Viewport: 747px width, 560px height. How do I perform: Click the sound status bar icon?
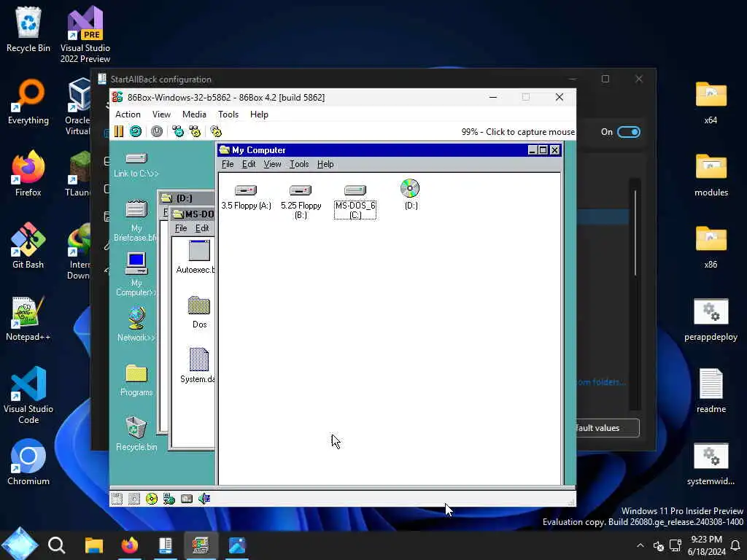tap(204, 499)
